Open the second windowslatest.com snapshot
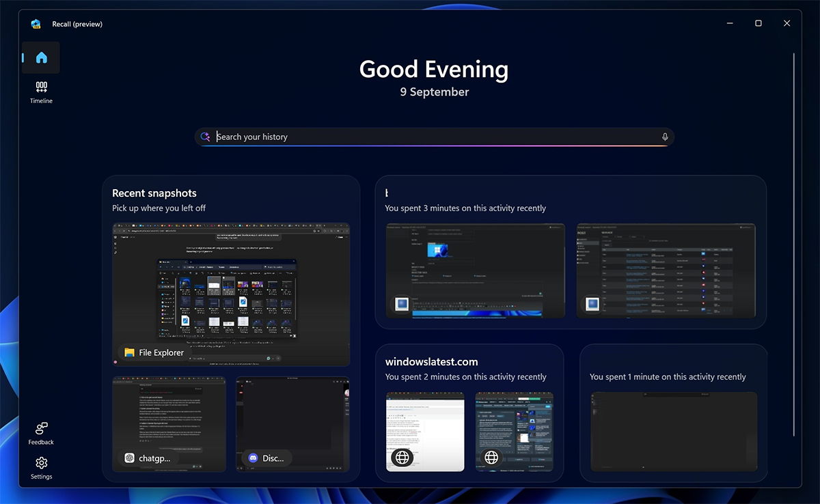This screenshot has width=820, height=504. tap(514, 431)
